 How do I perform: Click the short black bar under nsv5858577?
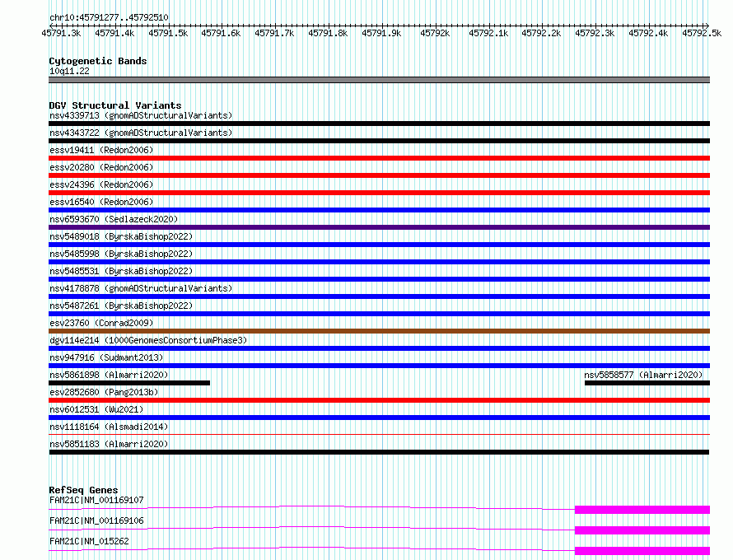point(647,383)
